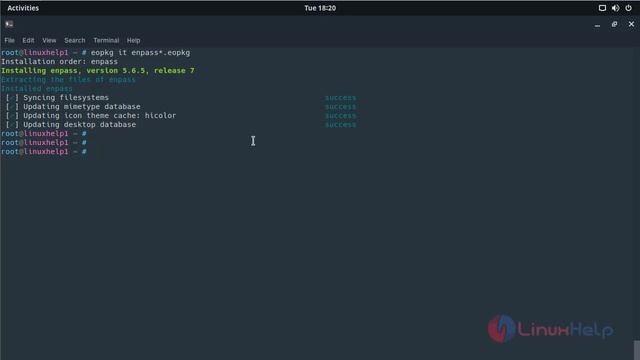Click 'success' next to Syncing filesystems
The image size is (640, 360).
(x=340, y=98)
